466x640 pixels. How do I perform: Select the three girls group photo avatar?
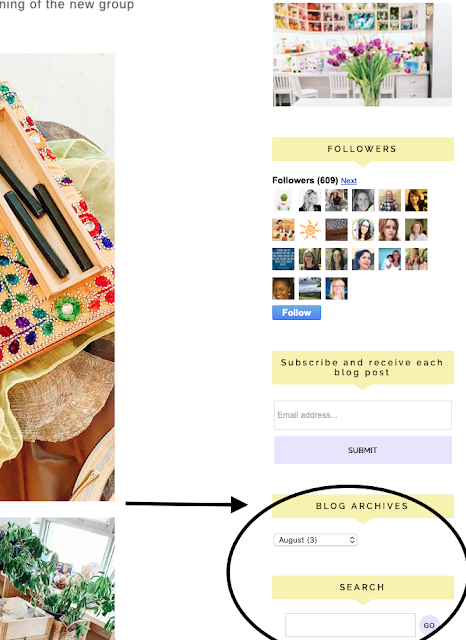416,259
